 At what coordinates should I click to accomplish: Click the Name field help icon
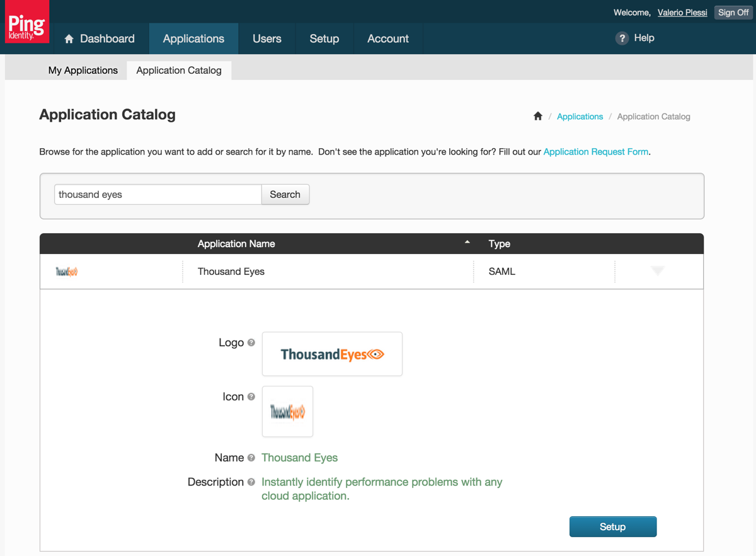coord(251,458)
